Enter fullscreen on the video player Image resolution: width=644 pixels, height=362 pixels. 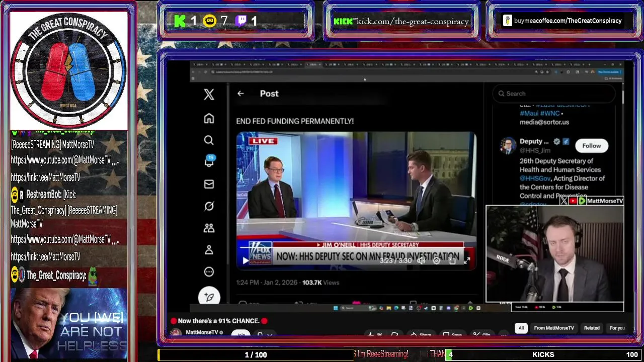click(x=467, y=260)
